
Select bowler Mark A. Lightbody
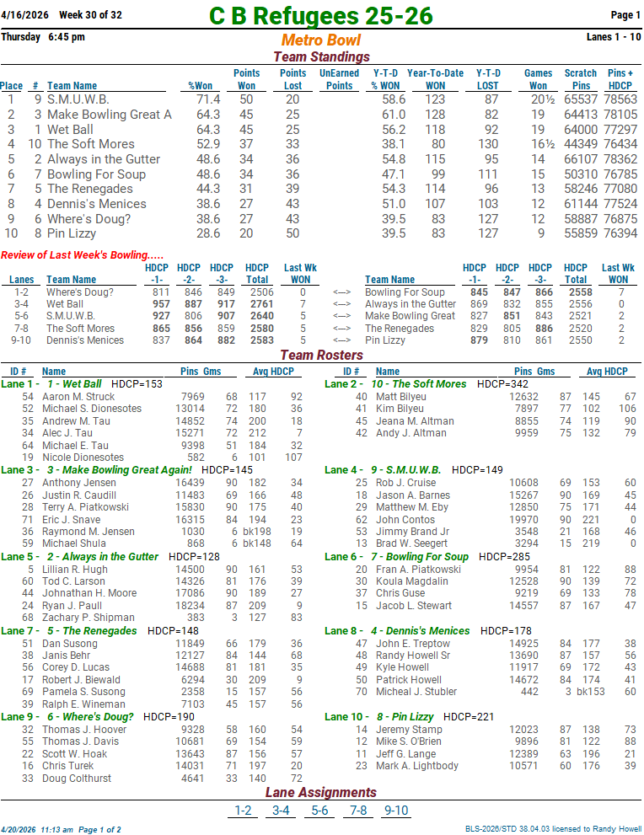[x=417, y=766]
